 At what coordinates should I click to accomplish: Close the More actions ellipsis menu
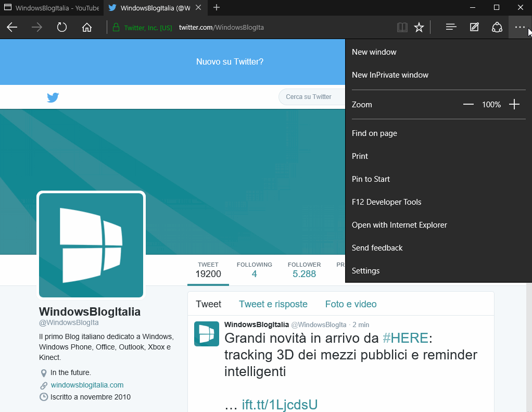(520, 27)
